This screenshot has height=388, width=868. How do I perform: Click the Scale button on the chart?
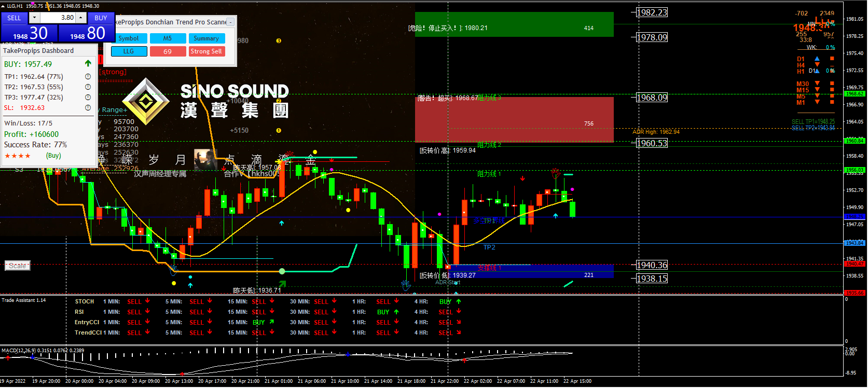(x=18, y=266)
